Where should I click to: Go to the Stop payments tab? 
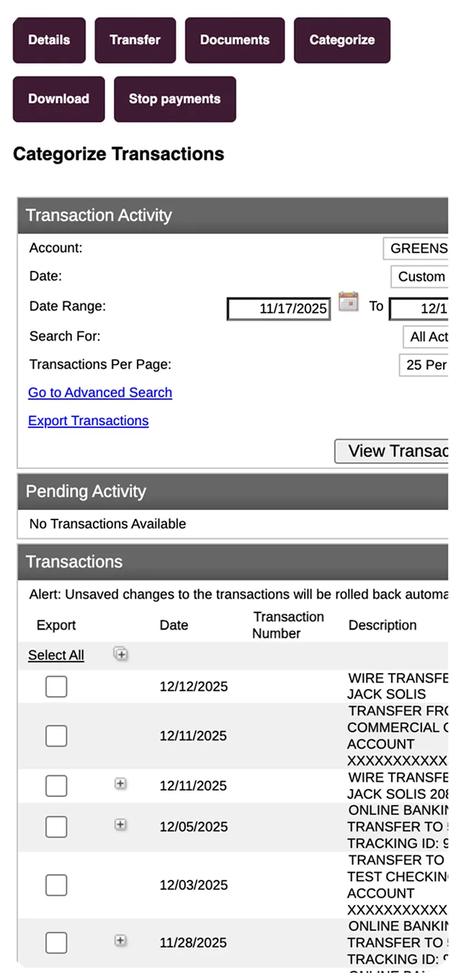[174, 99]
